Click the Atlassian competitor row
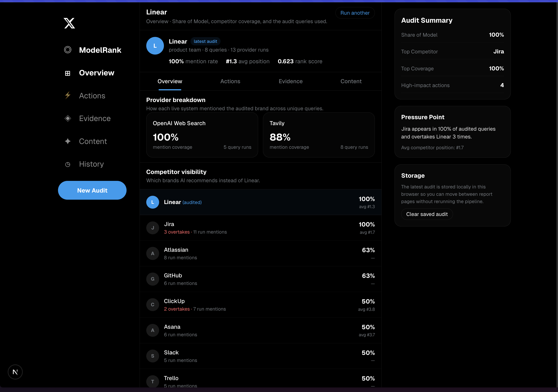 tap(260, 254)
